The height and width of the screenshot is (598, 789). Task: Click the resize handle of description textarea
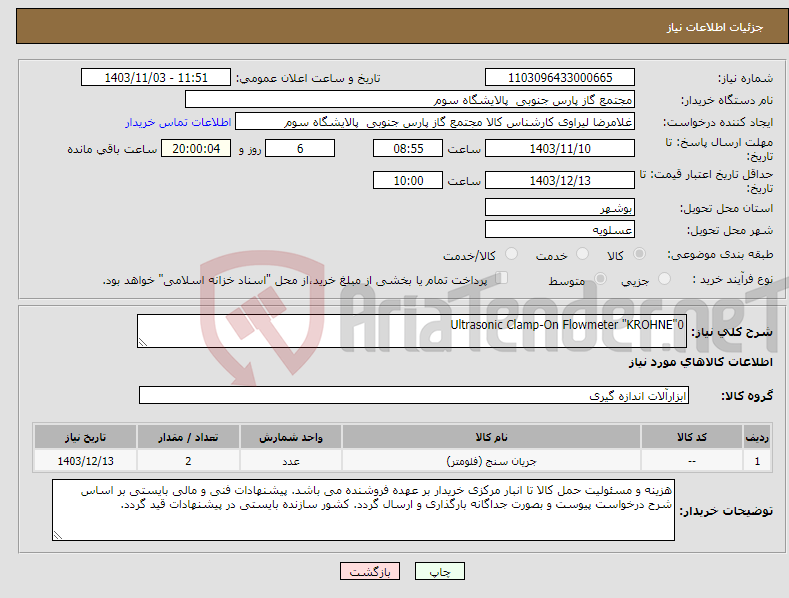pyautogui.click(x=143, y=342)
